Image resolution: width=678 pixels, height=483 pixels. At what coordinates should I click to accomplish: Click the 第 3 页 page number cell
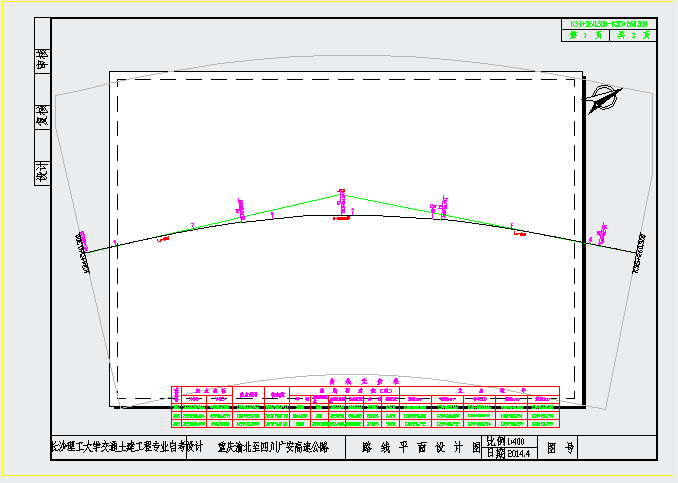[585, 35]
